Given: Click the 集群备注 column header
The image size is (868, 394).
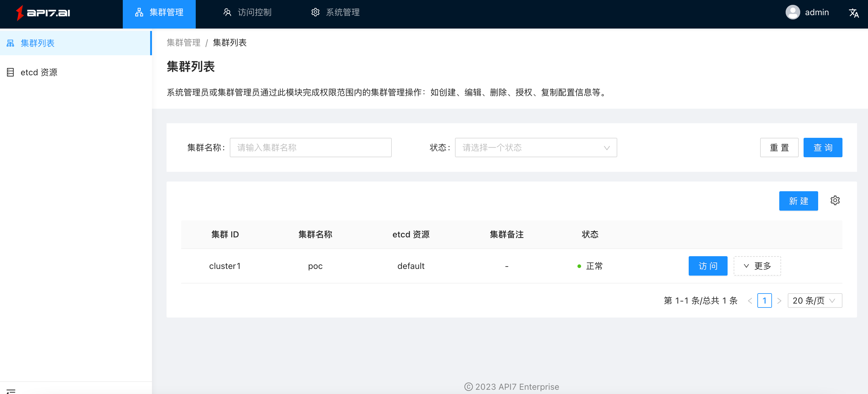Looking at the screenshot, I should tap(506, 234).
